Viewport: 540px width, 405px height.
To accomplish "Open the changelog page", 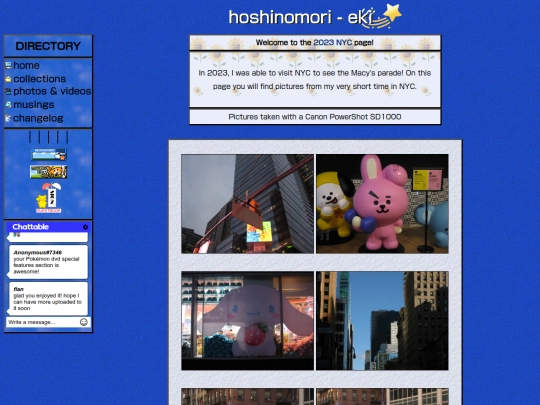I will click(38, 118).
